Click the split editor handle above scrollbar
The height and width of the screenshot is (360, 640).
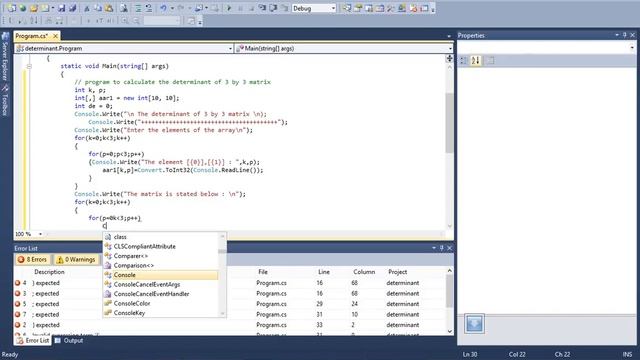coord(449,58)
